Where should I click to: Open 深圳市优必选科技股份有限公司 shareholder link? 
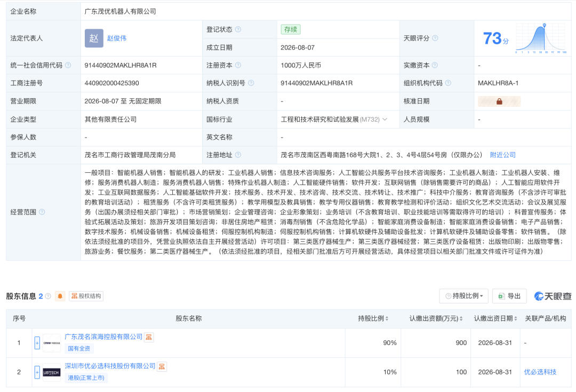(110, 366)
